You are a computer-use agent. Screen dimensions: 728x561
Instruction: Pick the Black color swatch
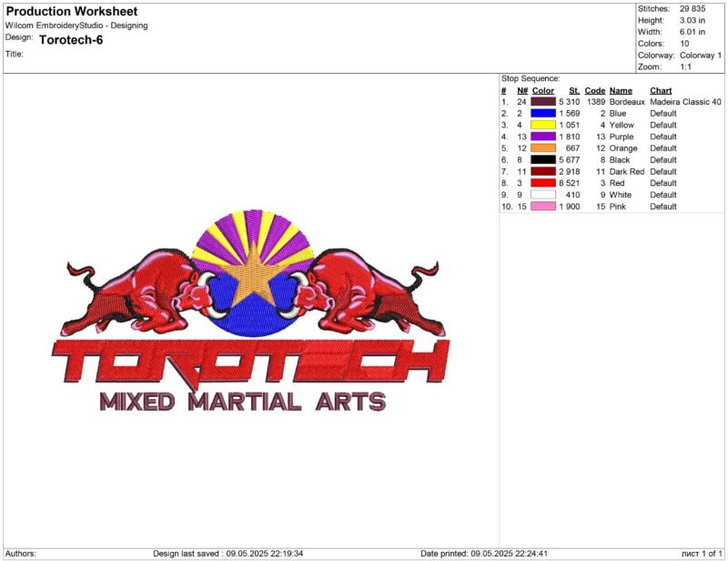click(x=542, y=160)
